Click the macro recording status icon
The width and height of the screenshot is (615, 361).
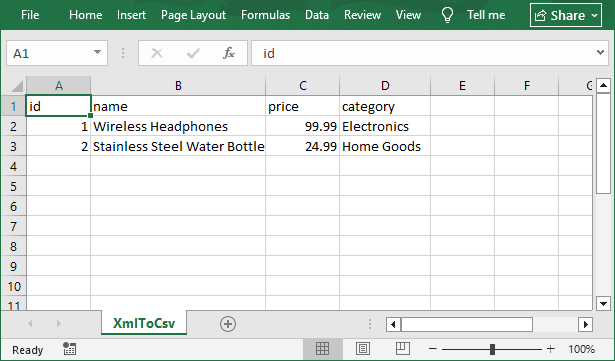pyautogui.click(x=69, y=348)
